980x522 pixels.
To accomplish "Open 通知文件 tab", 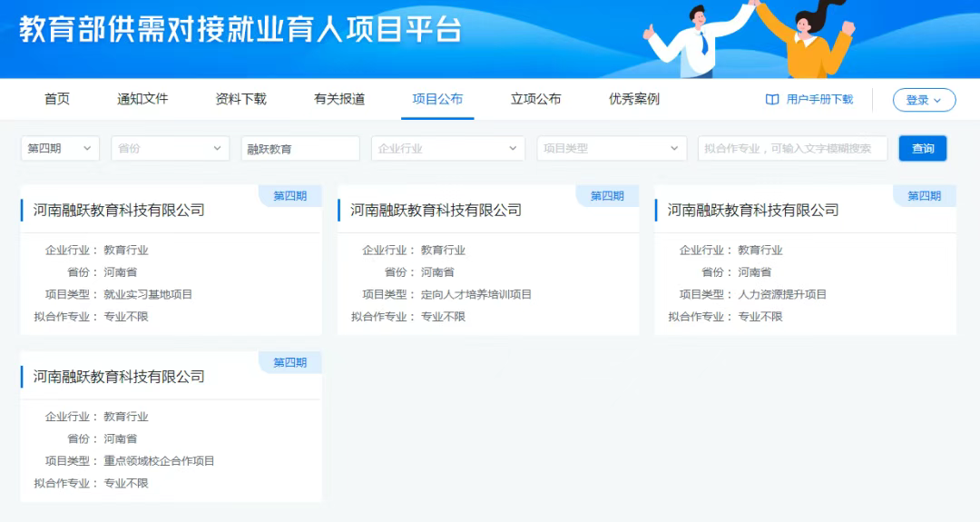I will tap(142, 99).
